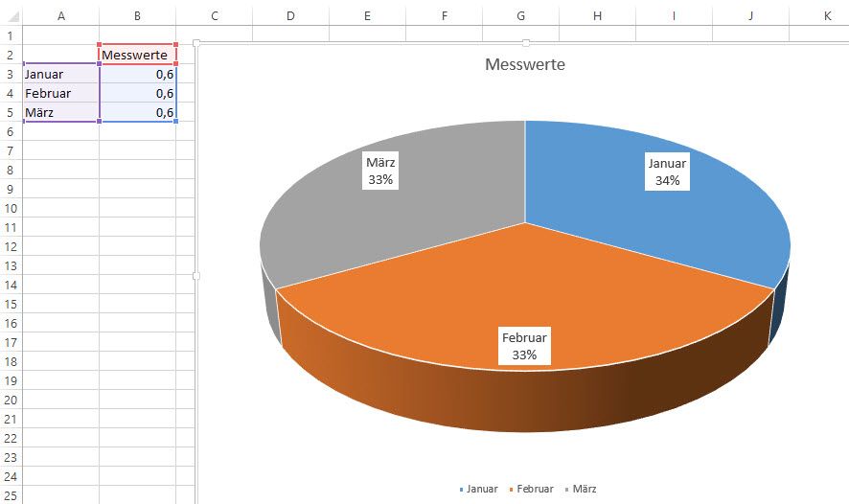Click the Januar legend entry
The width and height of the screenshot is (849, 504).
pyautogui.click(x=478, y=489)
